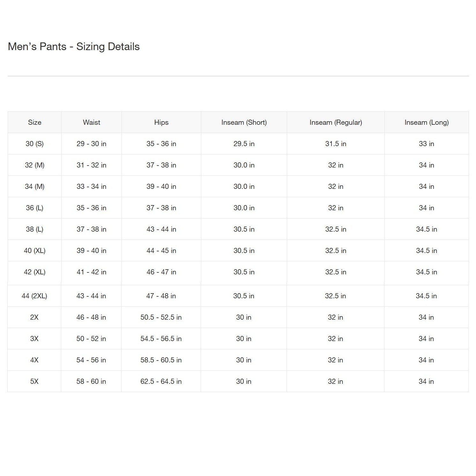
Task: Click the 33 in long inseam cell
Action: (x=427, y=144)
